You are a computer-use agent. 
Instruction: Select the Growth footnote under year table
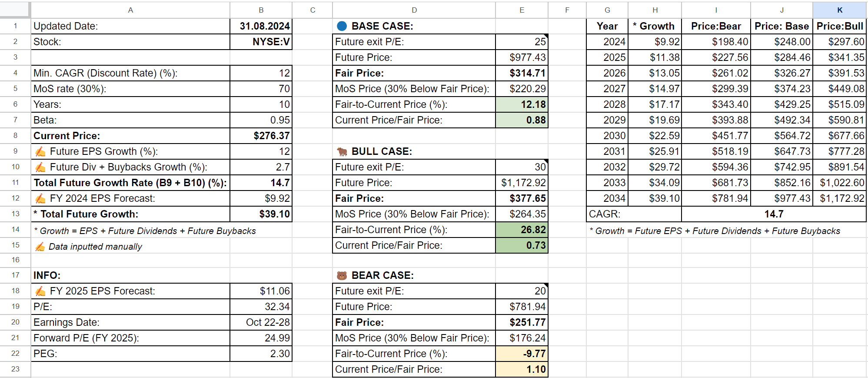pyautogui.click(x=715, y=231)
